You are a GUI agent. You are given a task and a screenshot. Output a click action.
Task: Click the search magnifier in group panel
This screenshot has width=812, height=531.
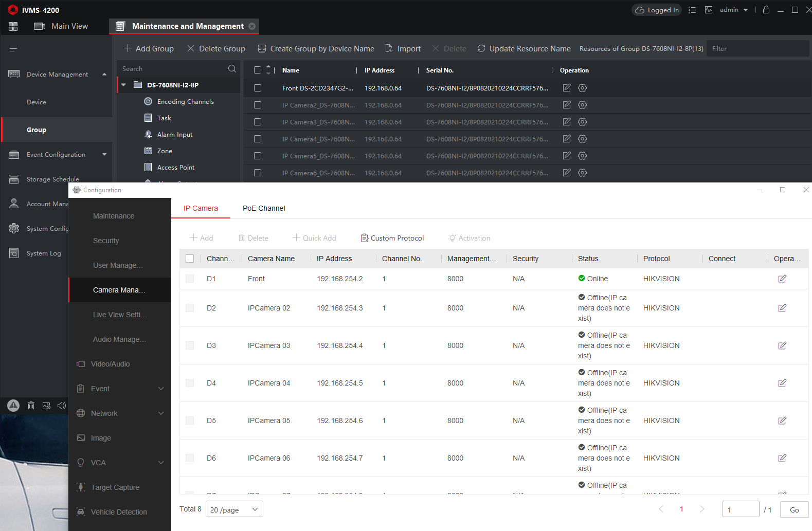coord(232,69)
